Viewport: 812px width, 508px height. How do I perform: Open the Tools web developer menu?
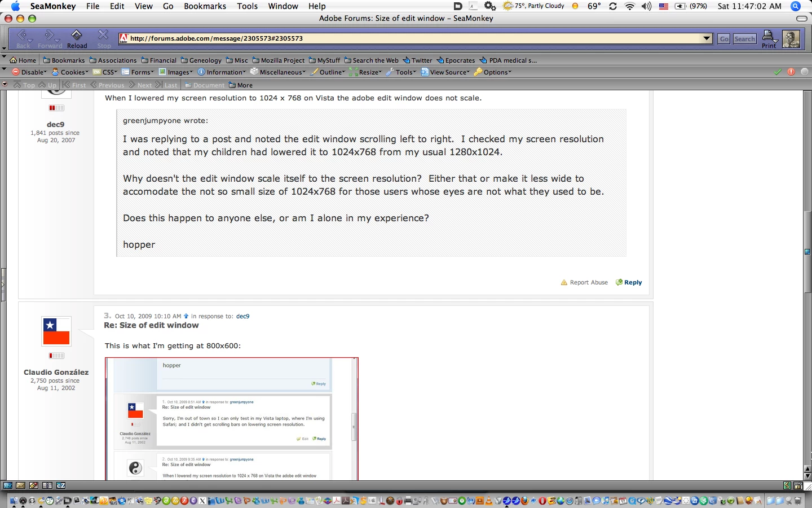click(401, 72)
